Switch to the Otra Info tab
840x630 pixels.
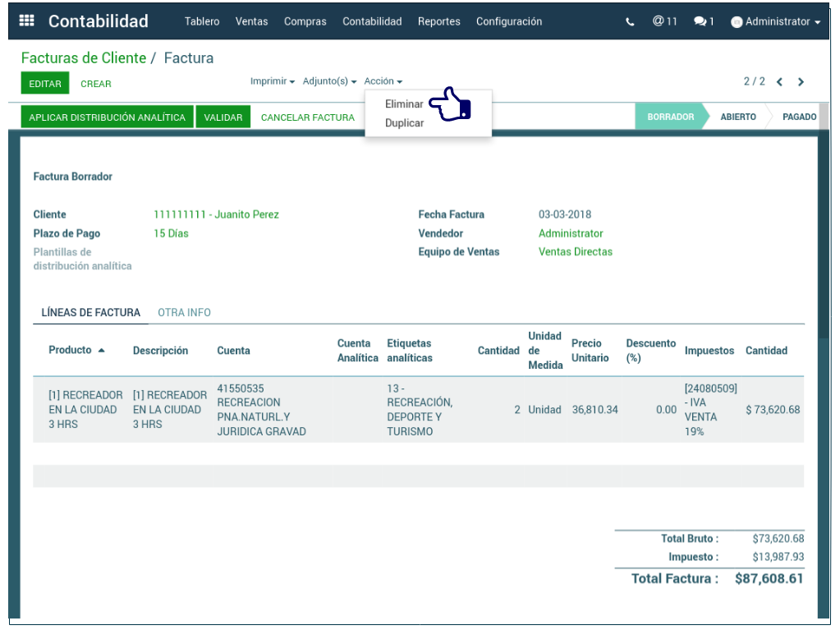click(184, 313)
